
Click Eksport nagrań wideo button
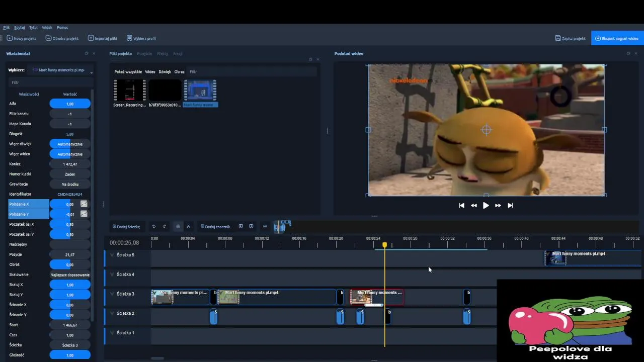617,38
